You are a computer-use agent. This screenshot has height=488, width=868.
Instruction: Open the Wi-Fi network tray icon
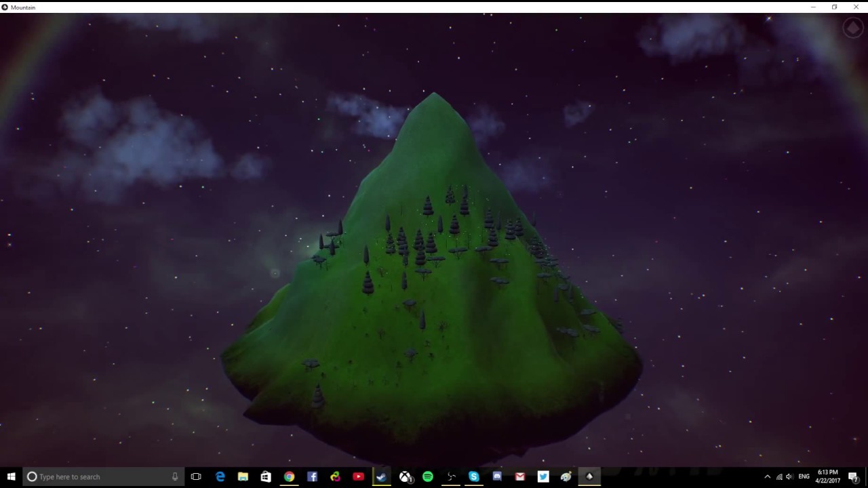coord(778,476)
